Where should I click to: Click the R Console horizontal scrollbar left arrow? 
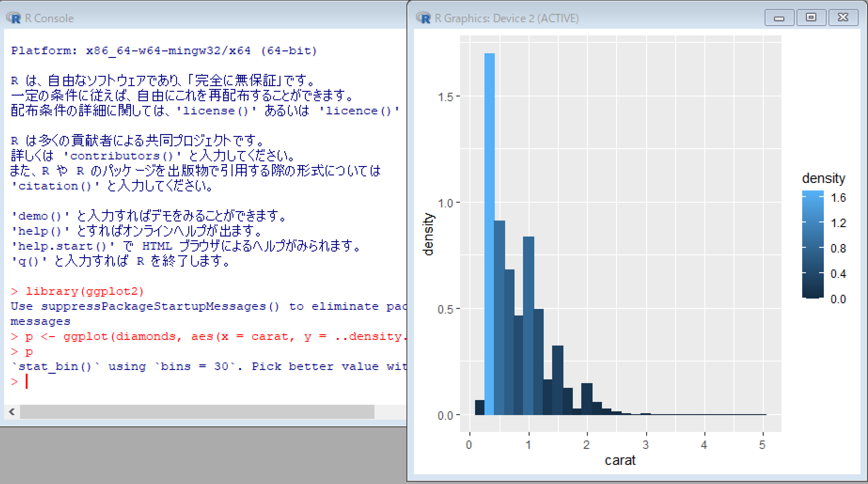12,412
